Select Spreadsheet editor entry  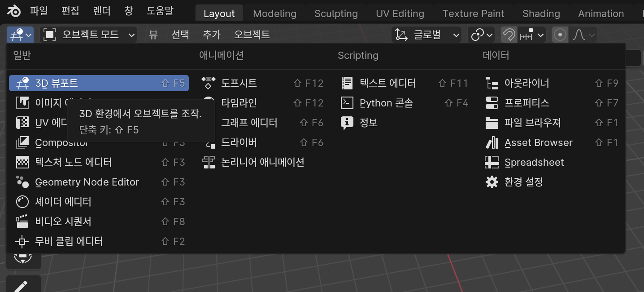pos(552,162)
